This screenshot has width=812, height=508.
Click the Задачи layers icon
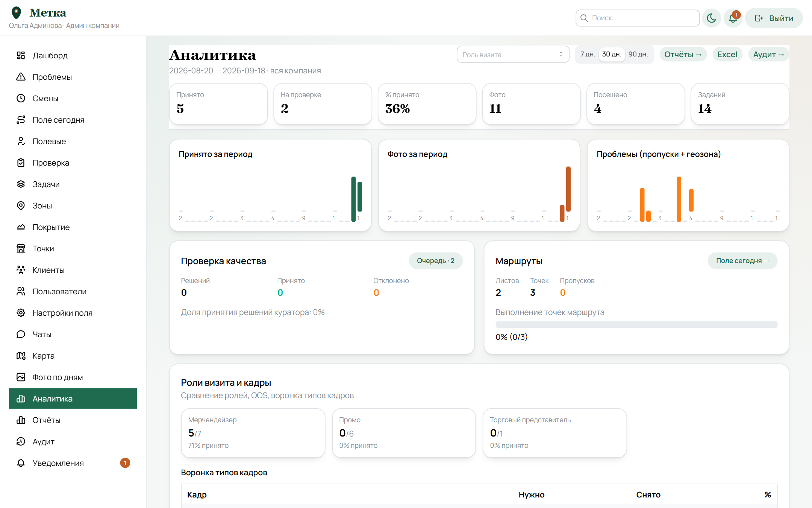click(21, 184)
